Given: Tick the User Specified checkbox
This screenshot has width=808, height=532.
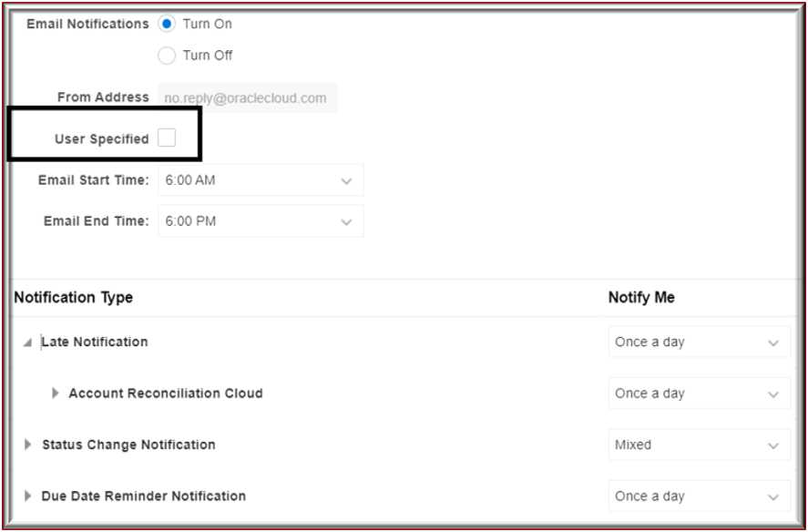Looking at the screenshot, I should click(167, 138).
